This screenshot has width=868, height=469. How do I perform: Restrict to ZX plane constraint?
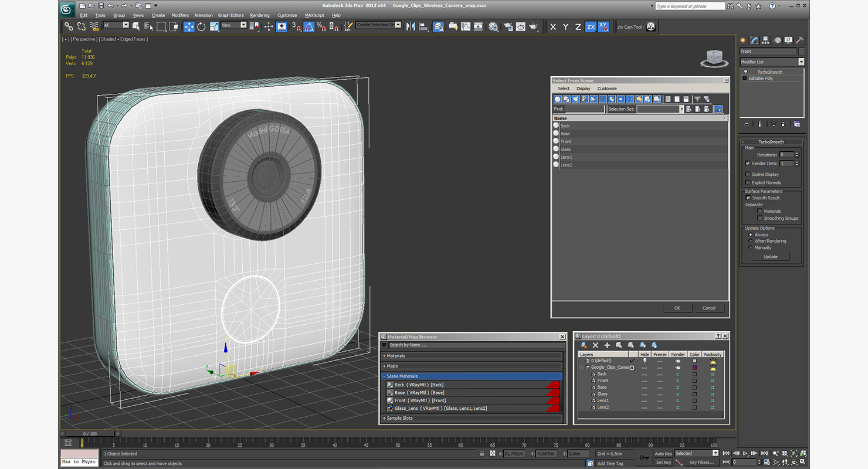tap(590, 26)
